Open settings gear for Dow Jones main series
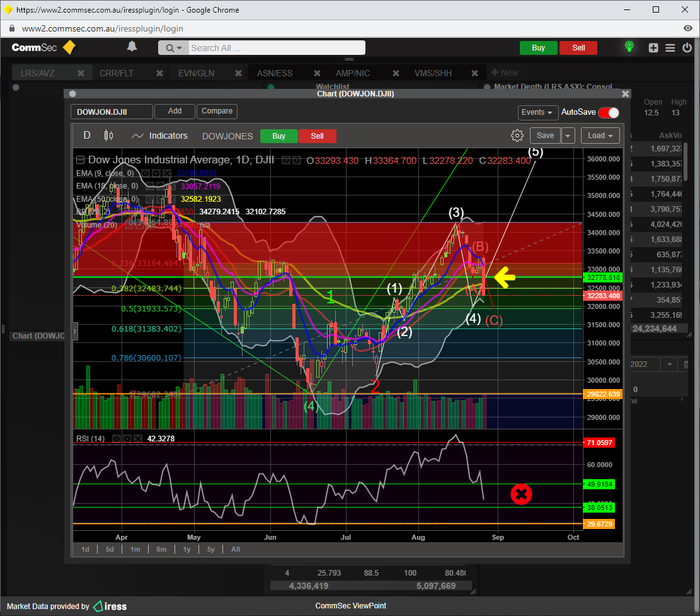Screen dimensions: 700x616 [296, 160]
